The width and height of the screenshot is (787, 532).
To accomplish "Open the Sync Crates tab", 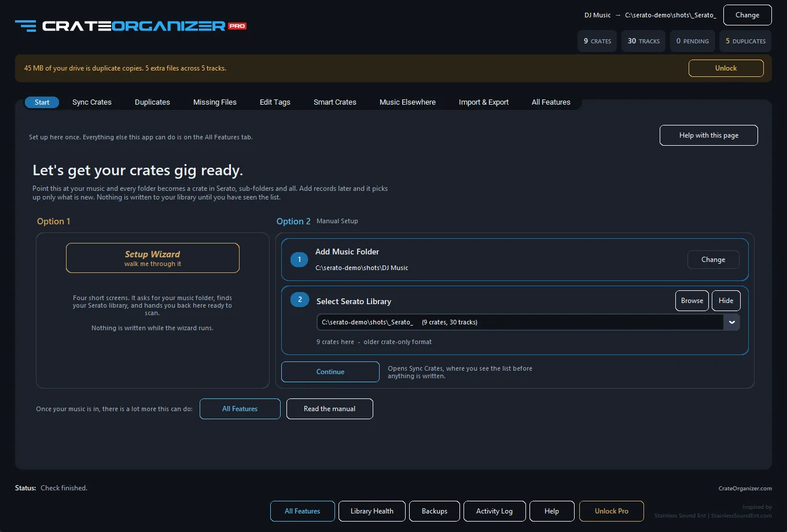I will coord(92,102).
